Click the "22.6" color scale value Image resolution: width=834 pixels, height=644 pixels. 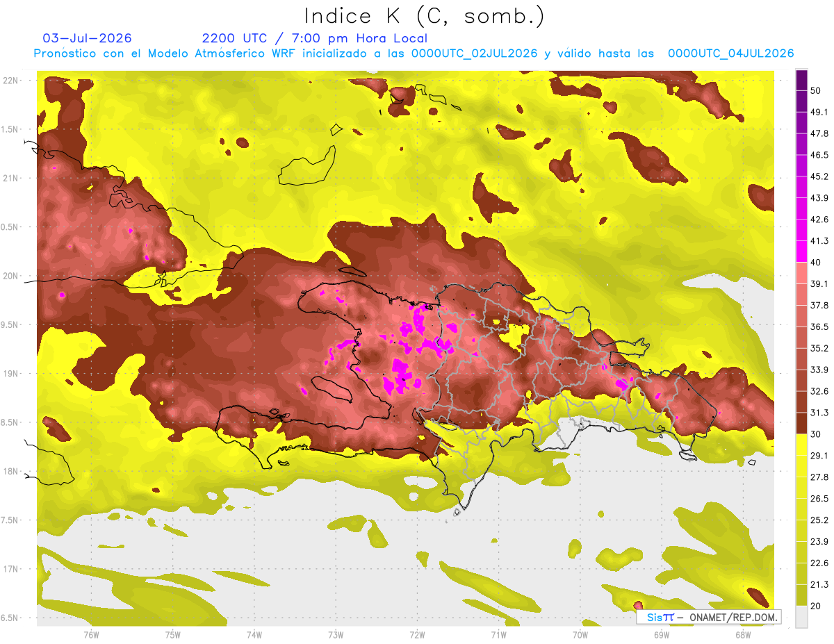pyautogui.click(x=819, y=563)
